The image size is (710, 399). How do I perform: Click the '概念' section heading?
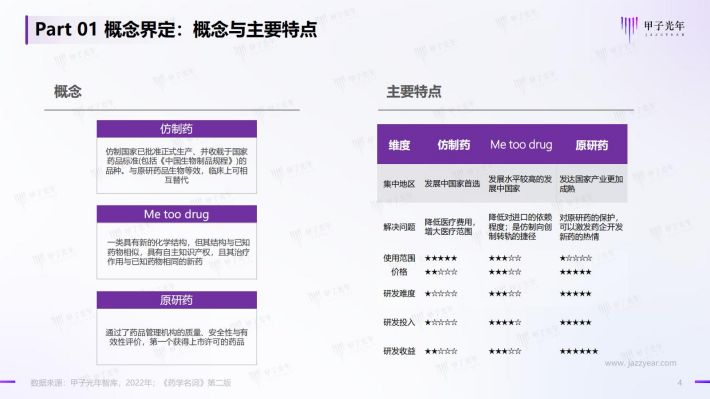click(x=67, y=91)
